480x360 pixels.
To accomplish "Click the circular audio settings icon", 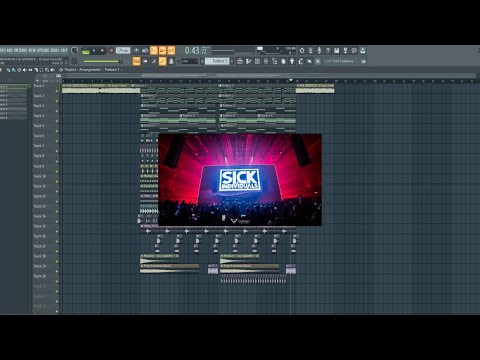I will click(x=302, y=51).
